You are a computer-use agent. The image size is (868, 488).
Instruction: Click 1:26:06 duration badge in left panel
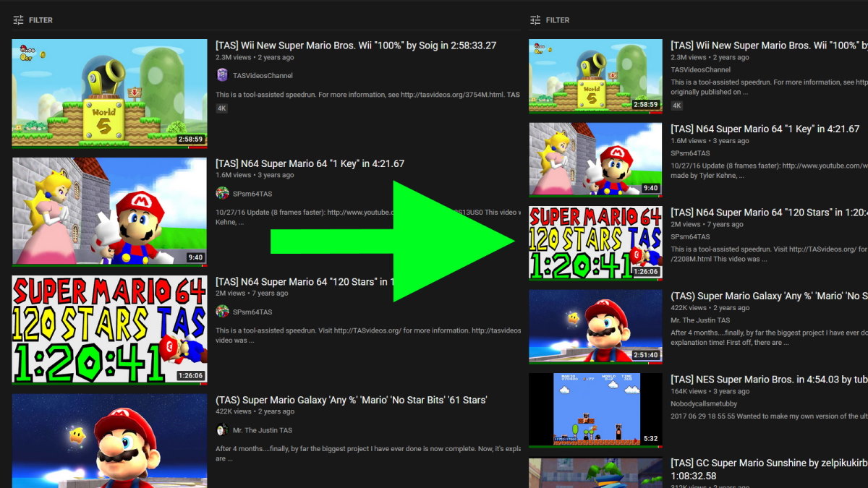190,375
